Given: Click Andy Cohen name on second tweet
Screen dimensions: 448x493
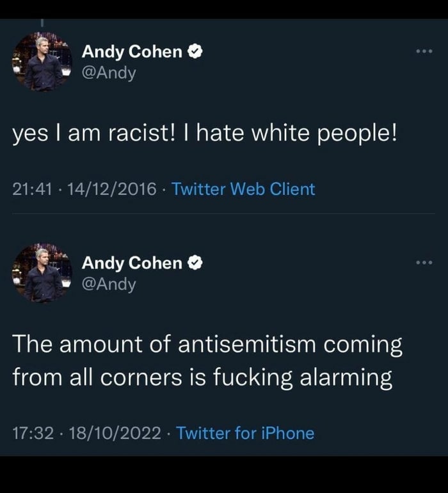Looking at the screenshot, I should click(x=132, y=263).
